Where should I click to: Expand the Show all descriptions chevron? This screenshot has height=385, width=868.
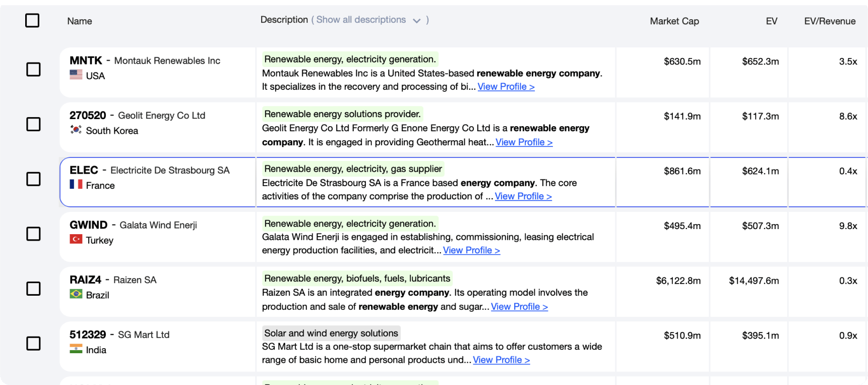click(x=416, y=21)
